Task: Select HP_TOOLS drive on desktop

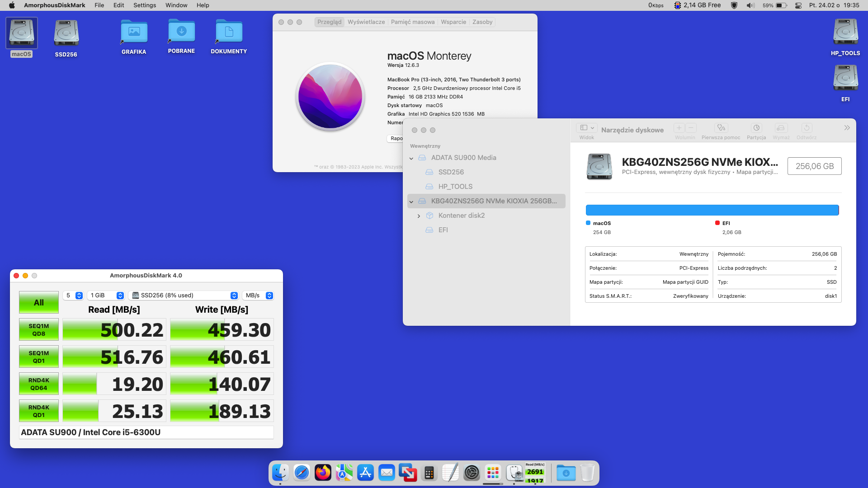Action: [845, 32]
